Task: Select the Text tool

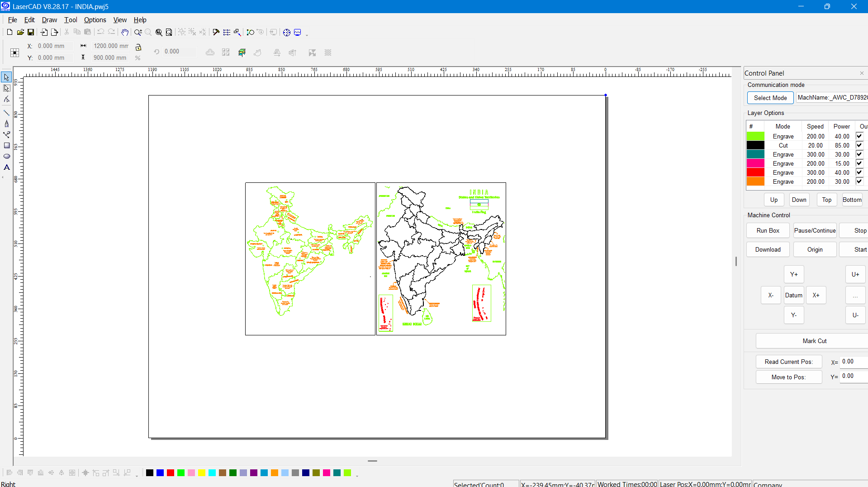Action: (6, 167)
